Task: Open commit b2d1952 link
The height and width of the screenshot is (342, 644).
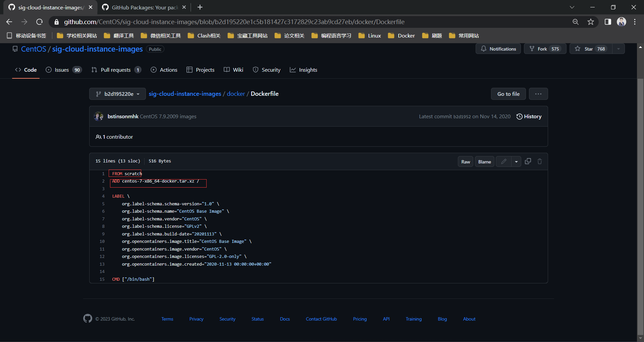Action: tap(462, 117)
